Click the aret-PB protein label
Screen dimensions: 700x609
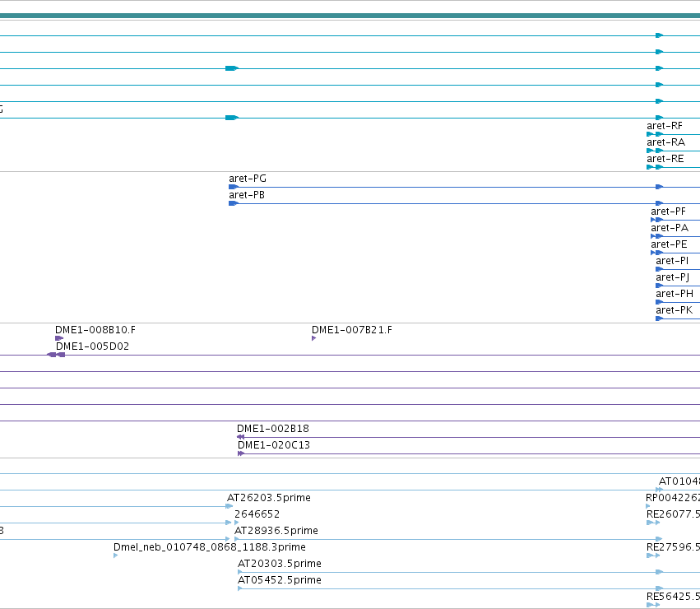click(x=247, y=195)
